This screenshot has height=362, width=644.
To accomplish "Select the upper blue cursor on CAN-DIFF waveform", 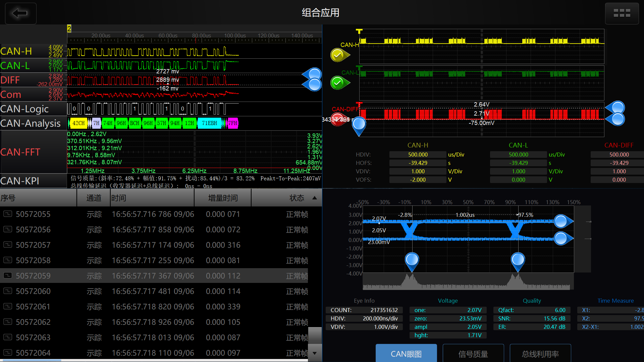I will (x=615, y=108).
